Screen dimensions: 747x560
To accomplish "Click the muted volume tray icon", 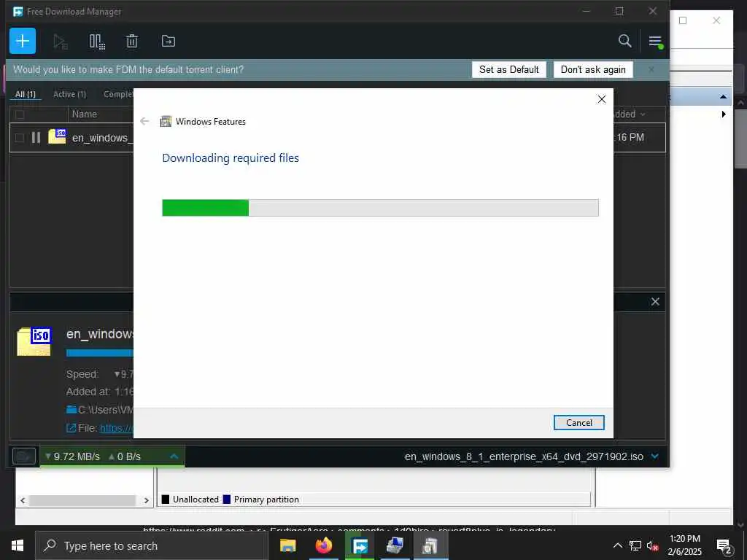I will click(x=652, y=545).
